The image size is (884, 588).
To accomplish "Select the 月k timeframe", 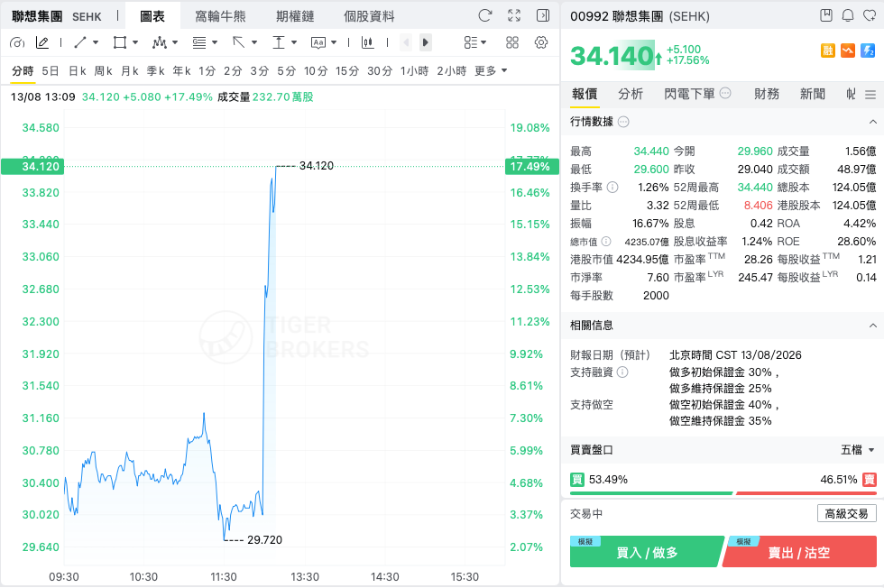I will (130, 70).
